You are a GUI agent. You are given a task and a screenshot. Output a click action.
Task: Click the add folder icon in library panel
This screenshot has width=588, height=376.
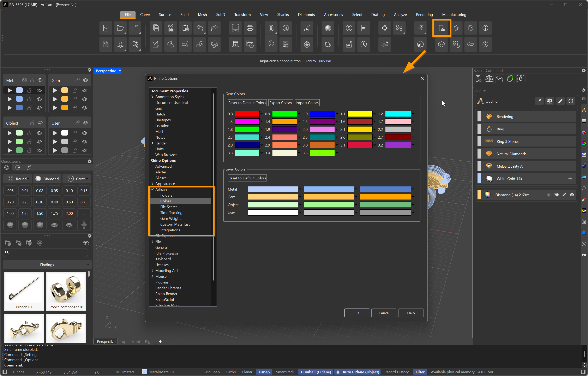click(x=8, y=243)
